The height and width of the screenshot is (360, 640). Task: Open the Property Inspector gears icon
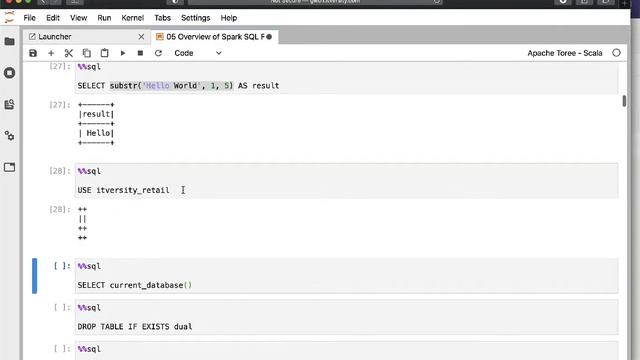point(9,136)
